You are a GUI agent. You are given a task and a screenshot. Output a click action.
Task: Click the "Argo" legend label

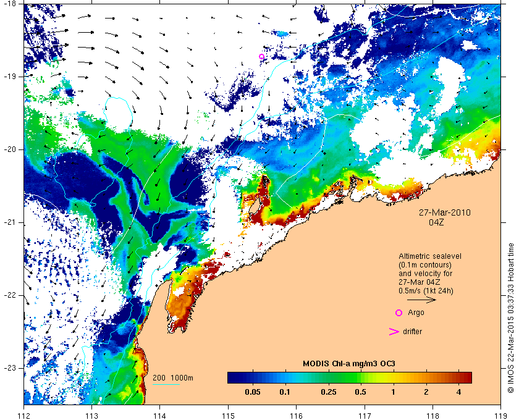pyautogui.click(x=416, y=313)
